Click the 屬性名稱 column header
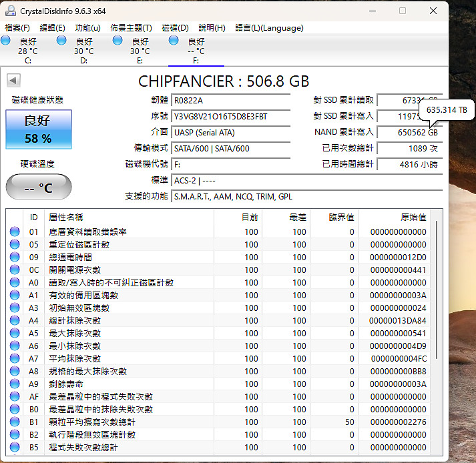This screenshot has height=463, width=476. point(129,217)
